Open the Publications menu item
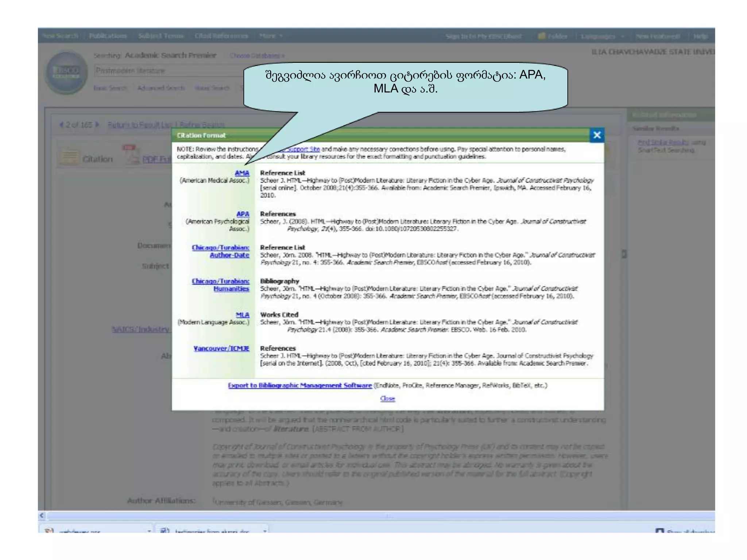The height and width of the screenshot is (560, 747). pos(108,36)
